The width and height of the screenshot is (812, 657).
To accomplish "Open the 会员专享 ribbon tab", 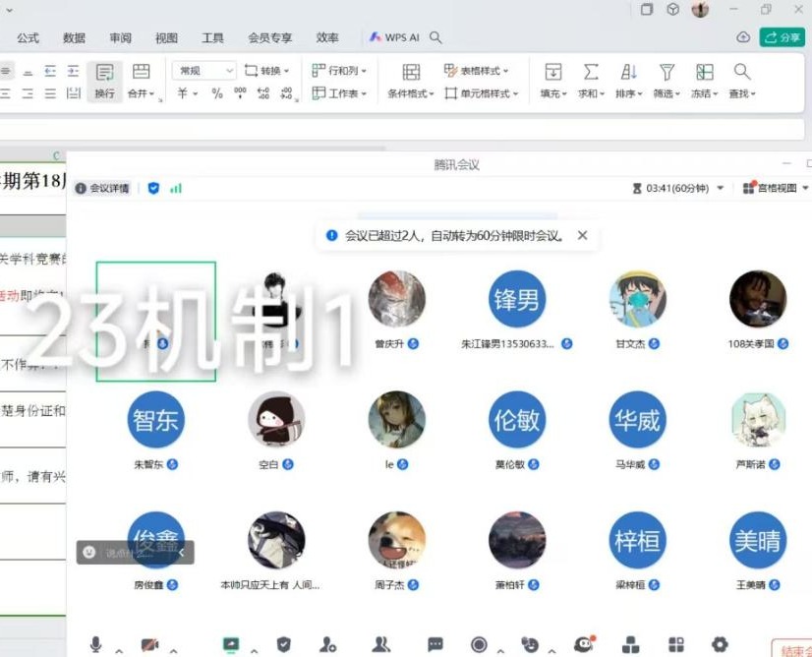I will point(269,37).
